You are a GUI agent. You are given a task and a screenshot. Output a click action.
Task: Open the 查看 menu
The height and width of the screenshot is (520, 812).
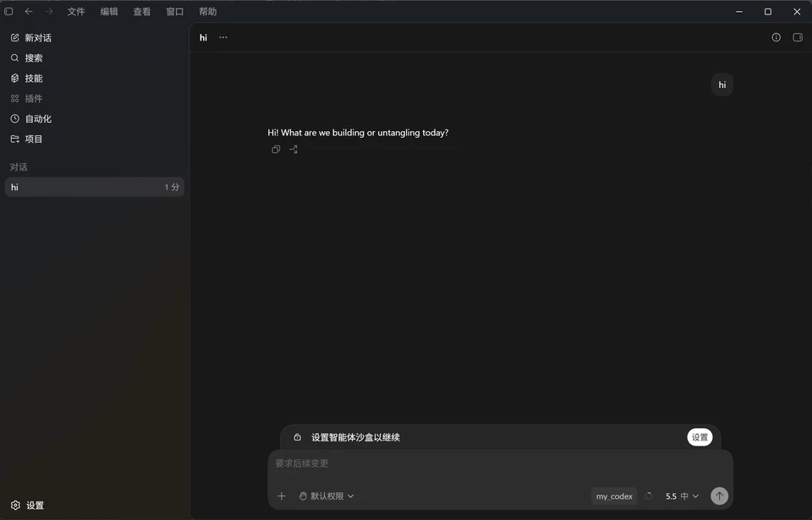click(142, 11)
